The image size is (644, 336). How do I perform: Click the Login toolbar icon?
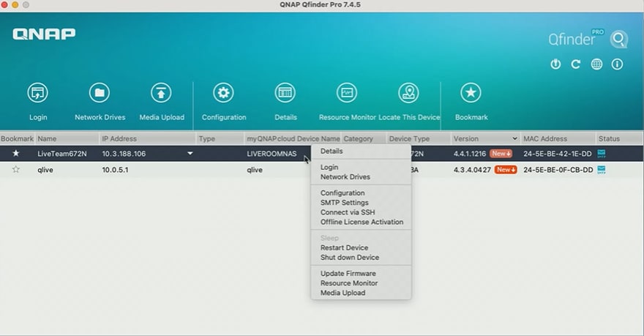(38, 93)
